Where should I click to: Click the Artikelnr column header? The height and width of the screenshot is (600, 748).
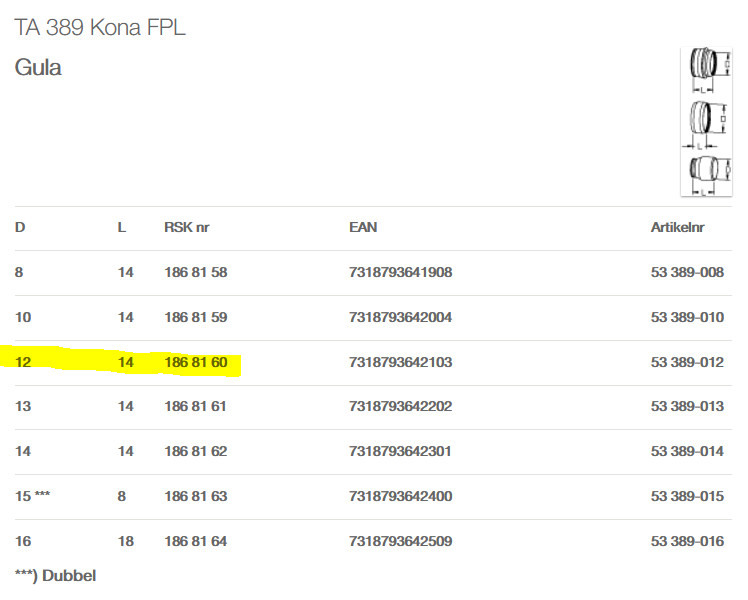click(x=677, y=228)
